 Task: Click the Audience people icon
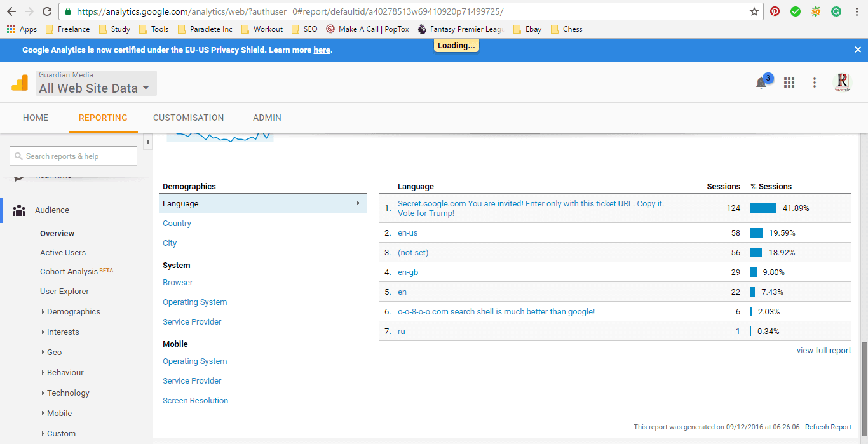point(19,210)
